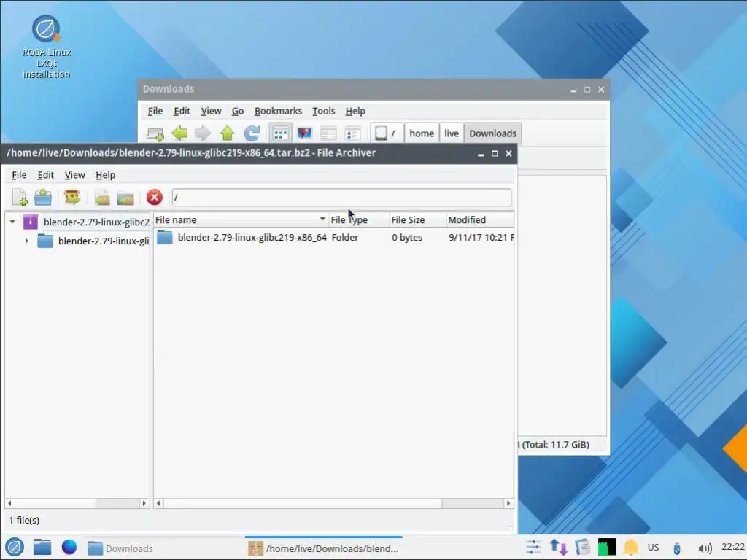This screenshot has height=560, width=747.
Task: Open the Help menu in File Archiver
Action: click(x=105, y=175)
